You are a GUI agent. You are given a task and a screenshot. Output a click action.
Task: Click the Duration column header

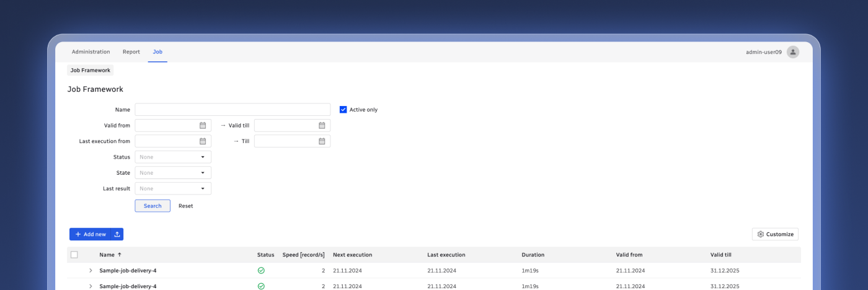tap(533, 255)
